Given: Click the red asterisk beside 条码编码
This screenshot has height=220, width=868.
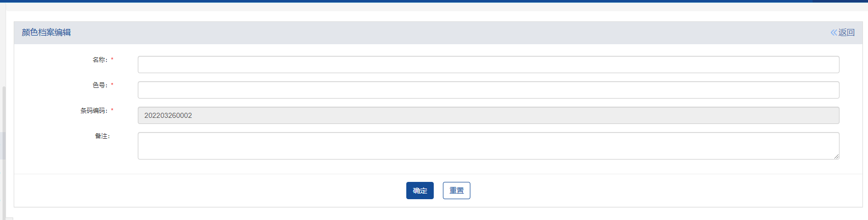Looking at the screenshot, I should pyautogui.click(x=112, y=111).
